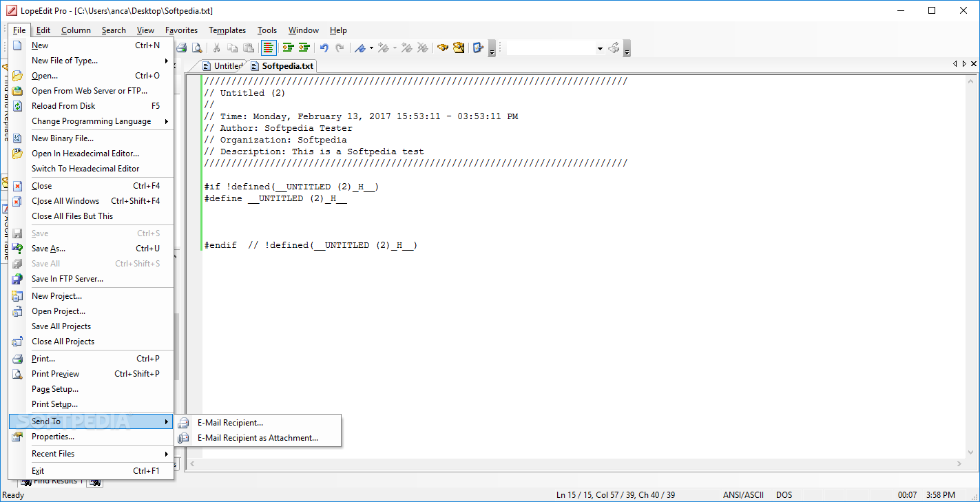
Task: Click the binoculars Find toolbar icon
Action: [442, 48]
